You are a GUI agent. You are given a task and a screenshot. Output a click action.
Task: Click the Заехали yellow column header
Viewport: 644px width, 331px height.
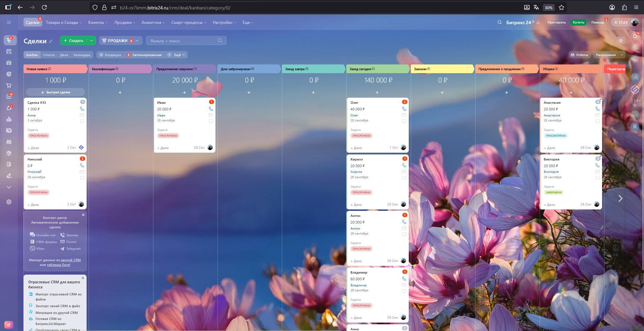coord(442,69)
